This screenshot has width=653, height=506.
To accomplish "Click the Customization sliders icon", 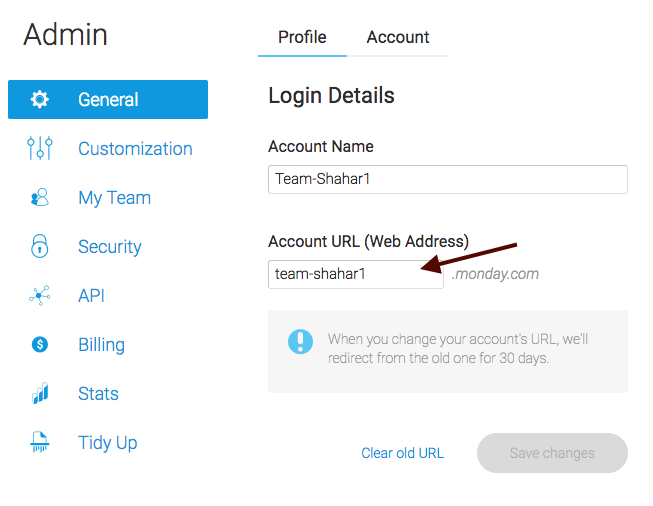I will click(x=40, y=148).
